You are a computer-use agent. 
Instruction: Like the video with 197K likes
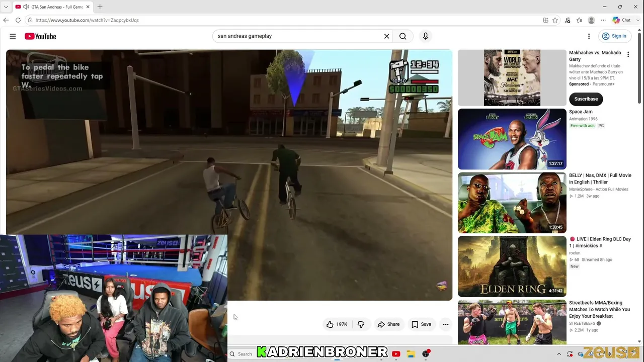pyautogui.click(x=337, y=324)
